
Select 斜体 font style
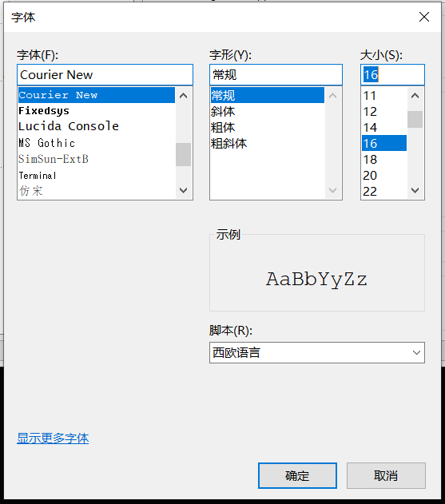coord(268,111)
